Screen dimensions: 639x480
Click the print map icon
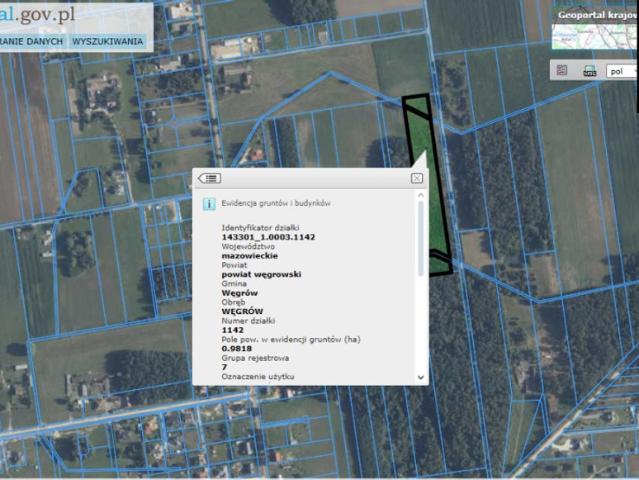pyautogui.click(x=589, y=70)
